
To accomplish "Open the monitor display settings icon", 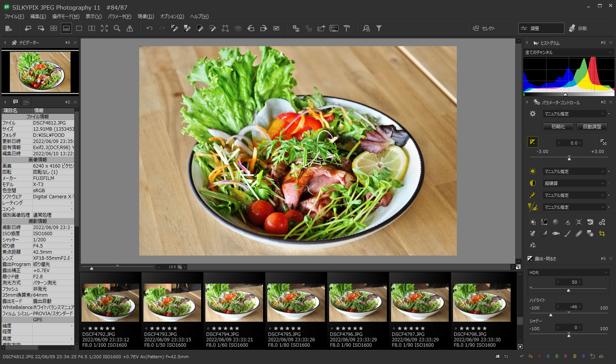I will 334,28.
